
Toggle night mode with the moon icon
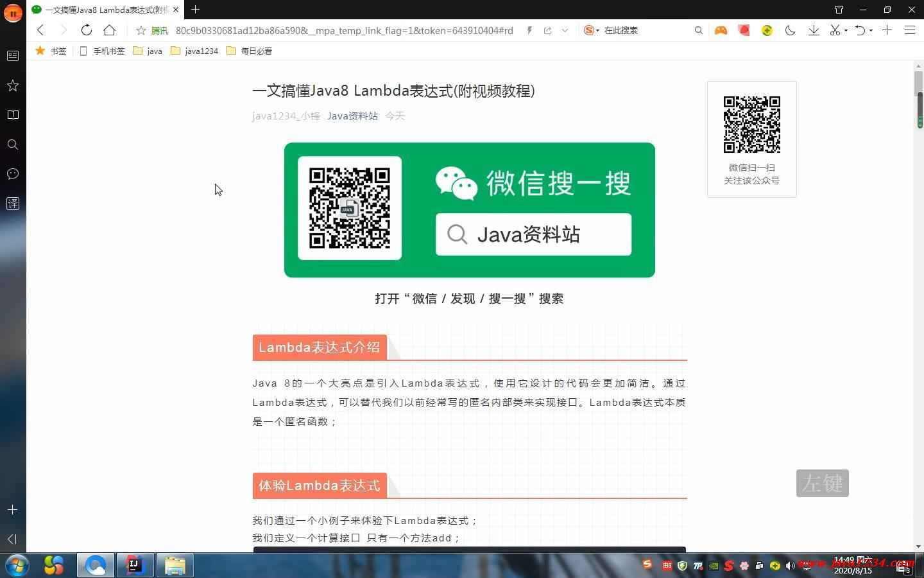pyautogui.click(x=791, y=30)
